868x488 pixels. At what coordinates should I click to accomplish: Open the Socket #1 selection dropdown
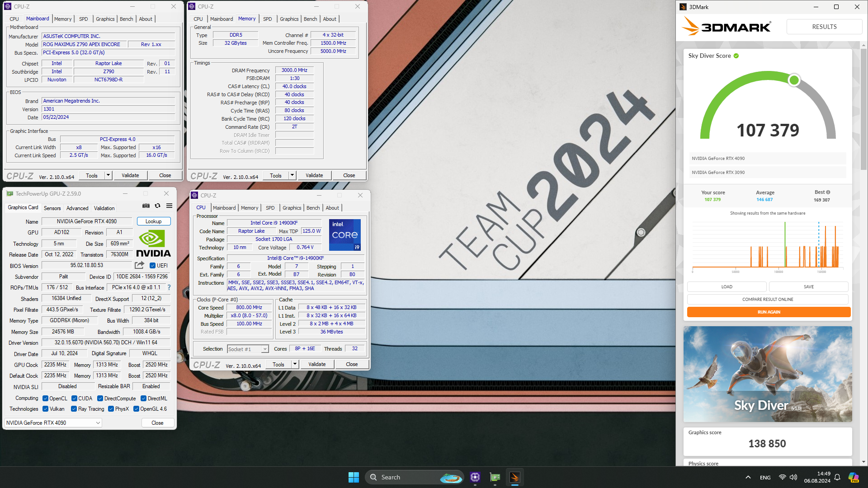pos(248,349)
